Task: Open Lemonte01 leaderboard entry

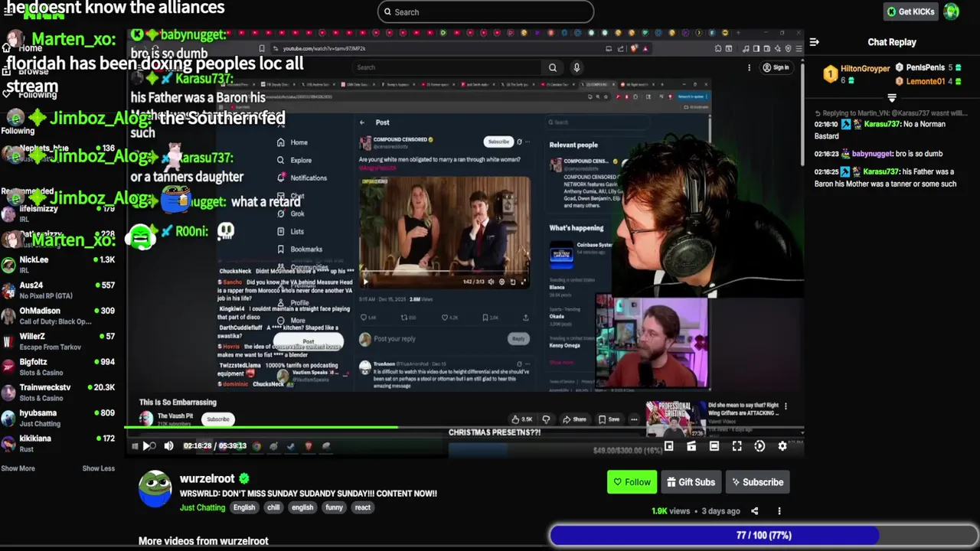Action: 929,81
